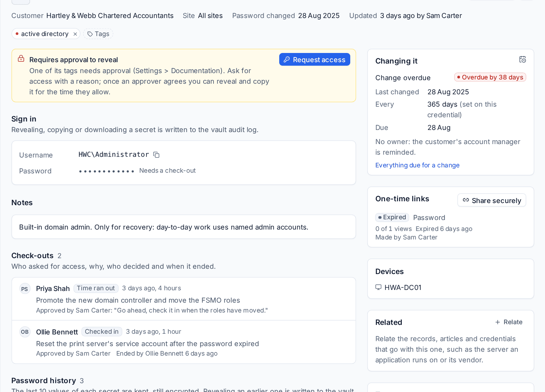Click the masked password dots
The height and width of the screenshot is (392, 545).
click(106, 171)
